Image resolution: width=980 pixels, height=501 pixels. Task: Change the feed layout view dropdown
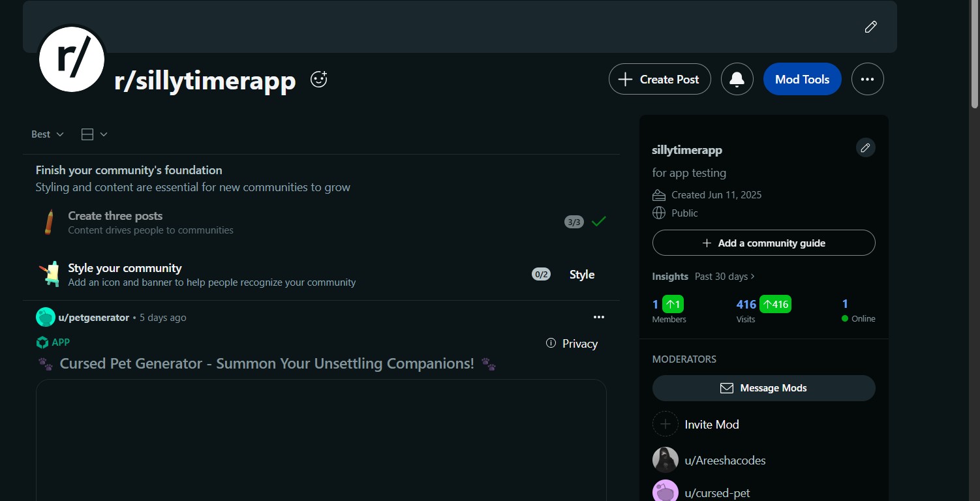tap(94, 134)
